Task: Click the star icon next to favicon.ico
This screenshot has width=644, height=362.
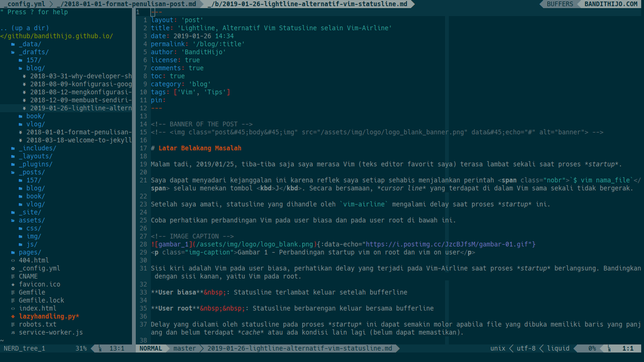Action: 13,285
